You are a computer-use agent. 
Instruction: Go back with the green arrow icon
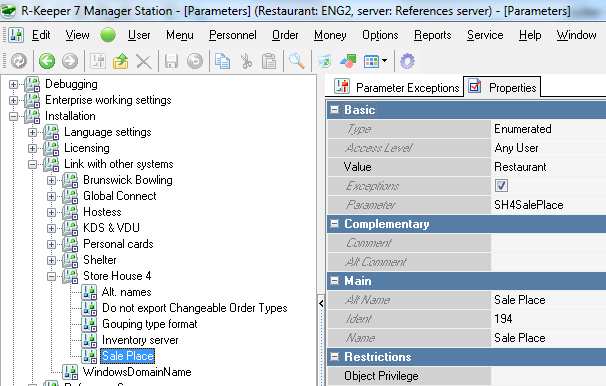(47, 61)
